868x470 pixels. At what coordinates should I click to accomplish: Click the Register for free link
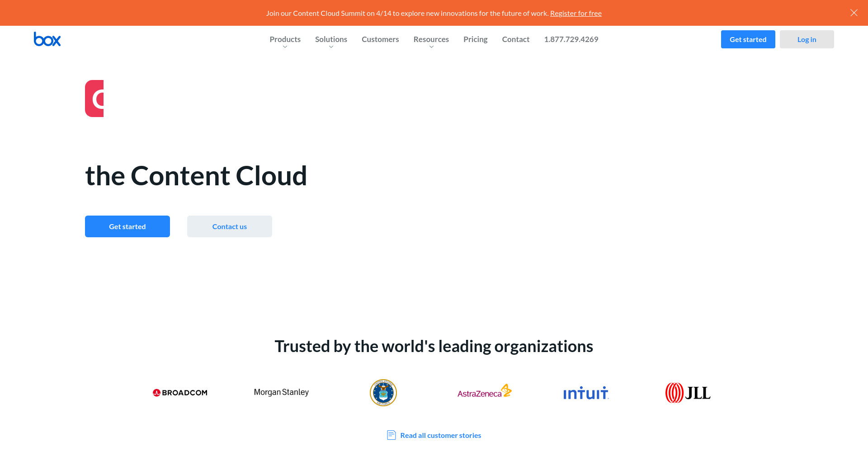(x=576, y=13)
